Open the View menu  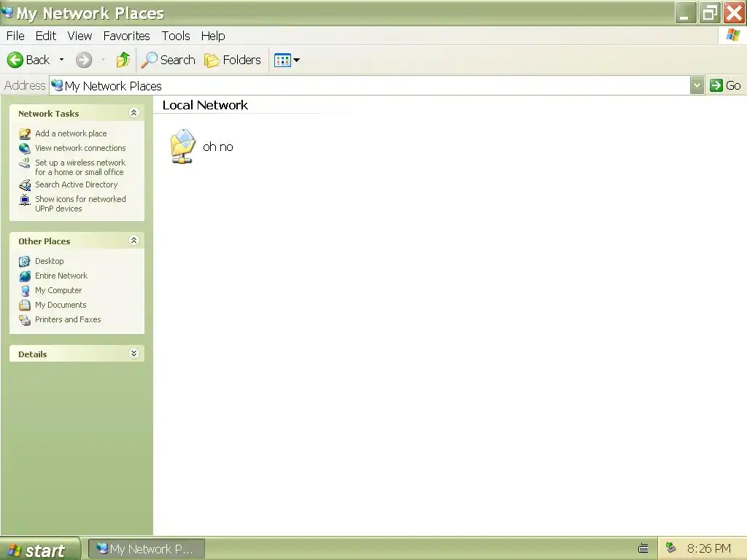(x=80, y=36)
